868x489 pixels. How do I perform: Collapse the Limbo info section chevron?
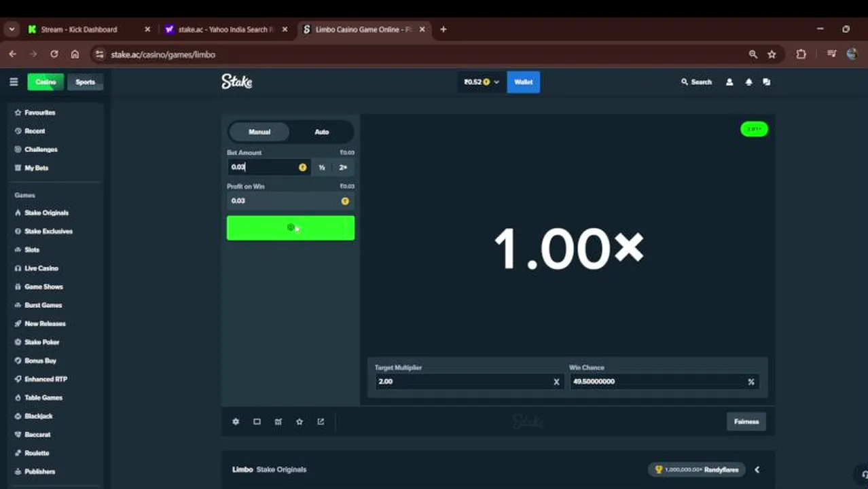click(757, 469)
